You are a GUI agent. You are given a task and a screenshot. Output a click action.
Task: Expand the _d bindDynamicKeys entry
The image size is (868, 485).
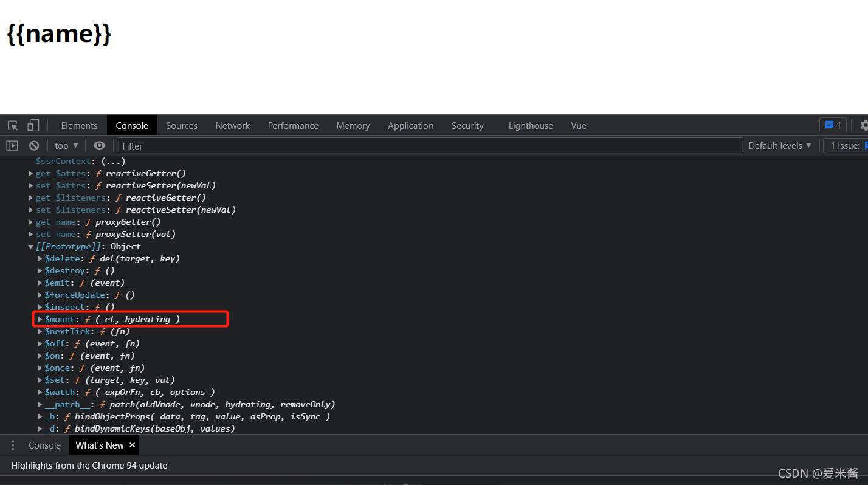pos(40,429)
